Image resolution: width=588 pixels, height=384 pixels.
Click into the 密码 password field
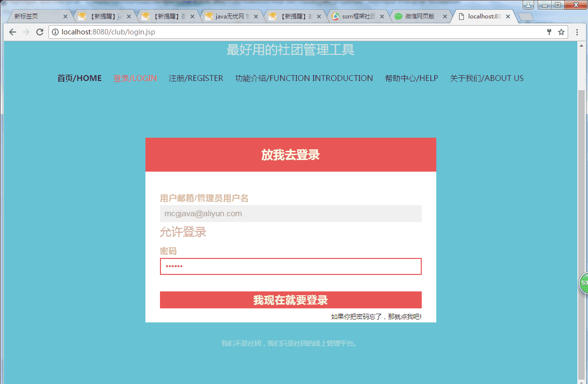(291, 266)
